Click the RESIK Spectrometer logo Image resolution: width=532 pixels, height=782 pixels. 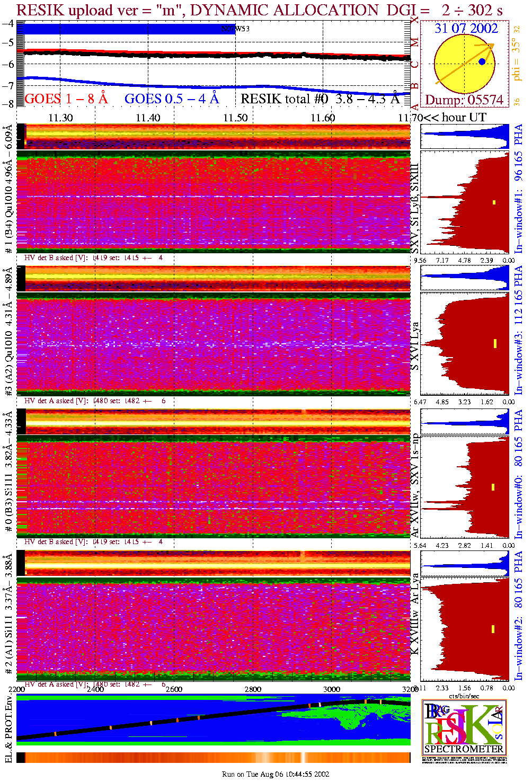pos(464,727)
